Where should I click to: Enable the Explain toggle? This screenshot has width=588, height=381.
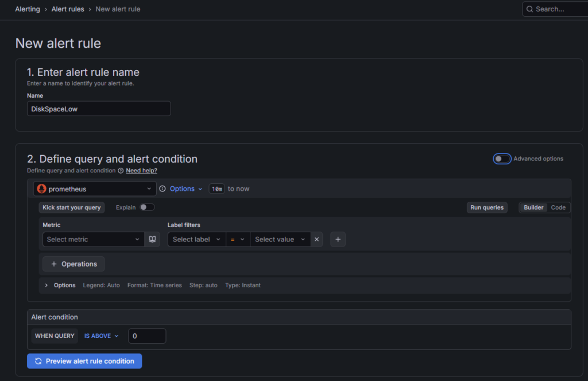(147, 207)
